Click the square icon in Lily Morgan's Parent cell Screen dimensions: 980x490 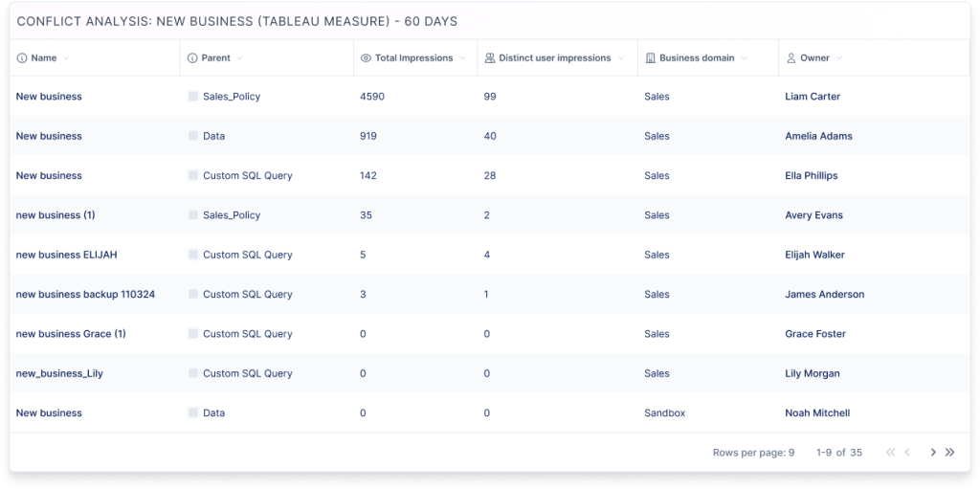193,373
